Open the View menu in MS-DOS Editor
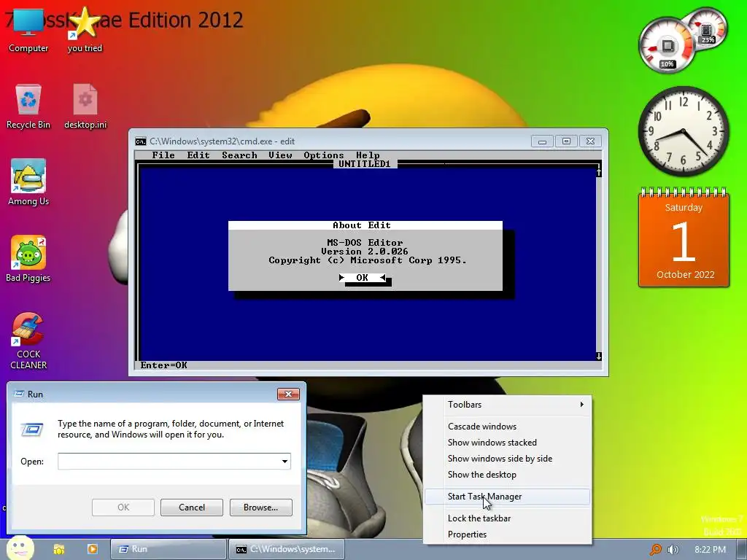The height and width of the screenshot is (560, 747). click(280, 155)
